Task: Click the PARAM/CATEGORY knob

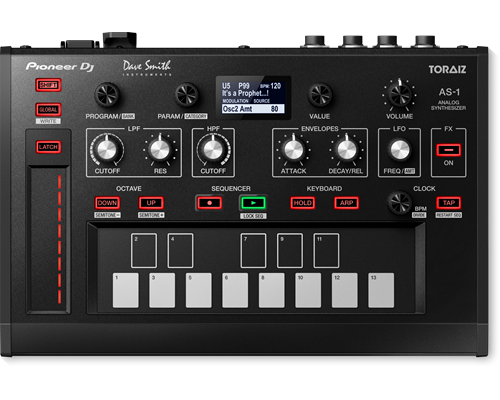Action: [x=187, y=95]
